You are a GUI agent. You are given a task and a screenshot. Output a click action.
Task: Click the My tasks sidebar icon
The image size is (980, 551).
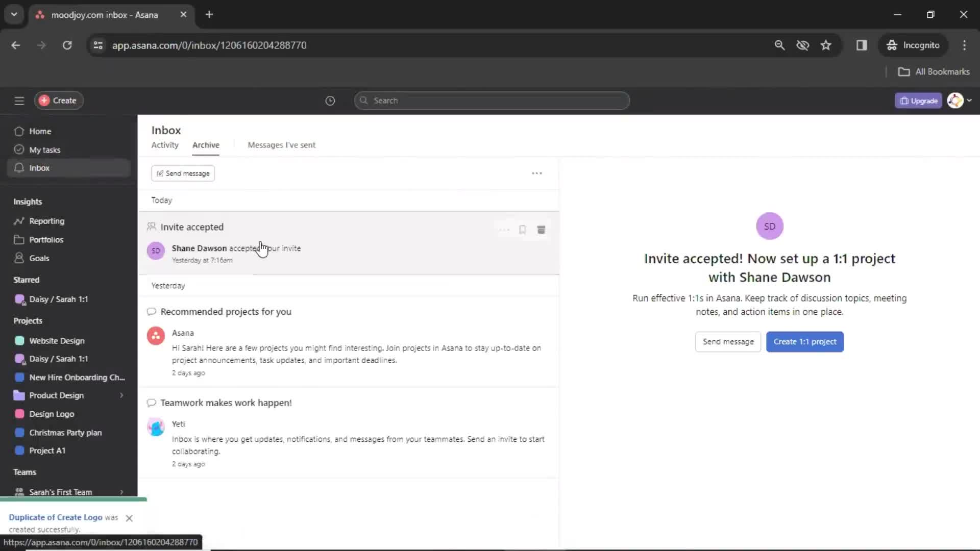pyautogui.click(x=19, y=149)
